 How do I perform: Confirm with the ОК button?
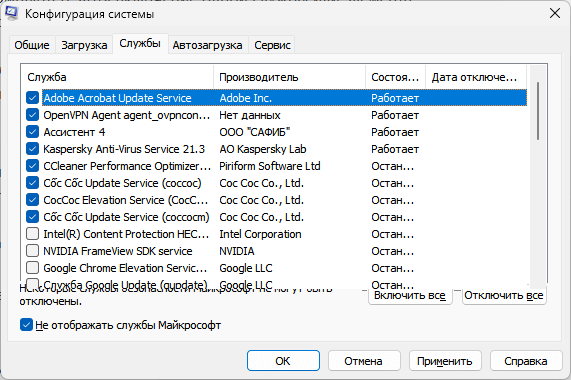[x=283, y=361]
